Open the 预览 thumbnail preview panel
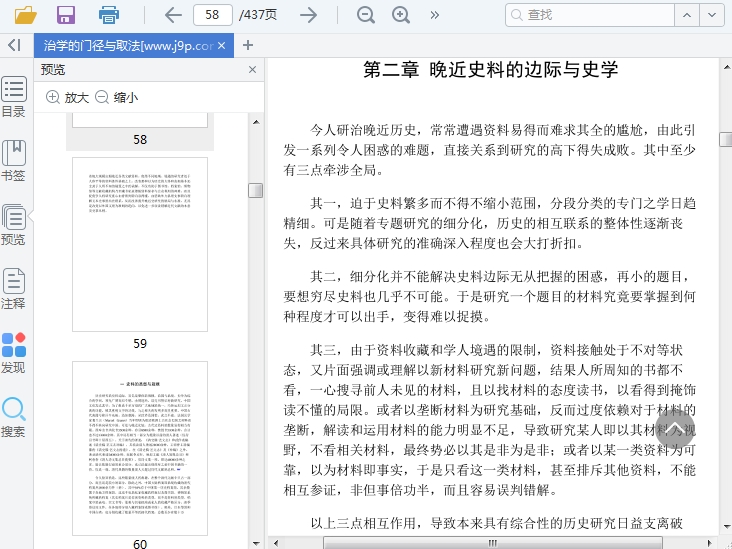Screen dimensions: 732x549 pyautogui.click(x=14, y=225)
